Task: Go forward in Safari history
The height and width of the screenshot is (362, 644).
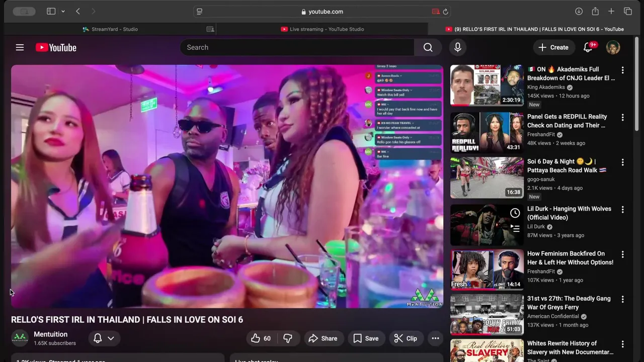Action: pyautogui.click(x=93, y=12)
